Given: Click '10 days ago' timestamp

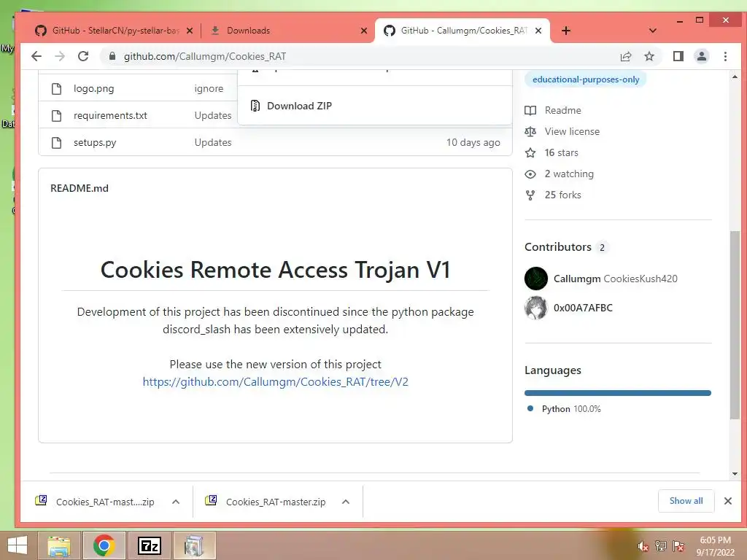Looking at the screenshot, I should 473,142.
